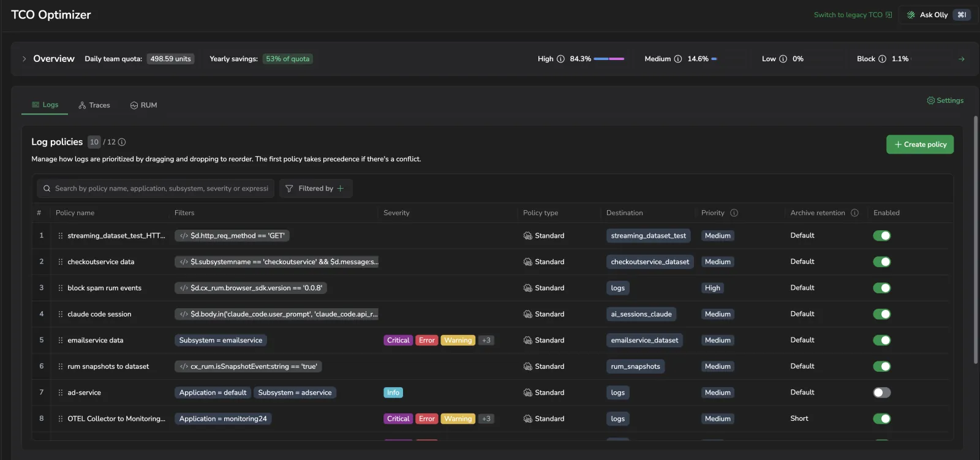Click the Priority column info icon
Image resolution: width=980 pixels, height=460 pixels.
(x=734, y=213)
